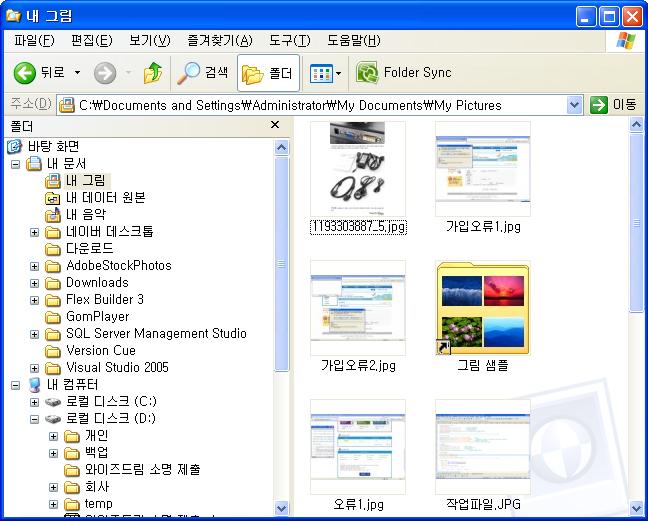Screen dimensions: 648x525
Task: Expand the 네이버 데스크톱 folder node
Action: (35, 232)
